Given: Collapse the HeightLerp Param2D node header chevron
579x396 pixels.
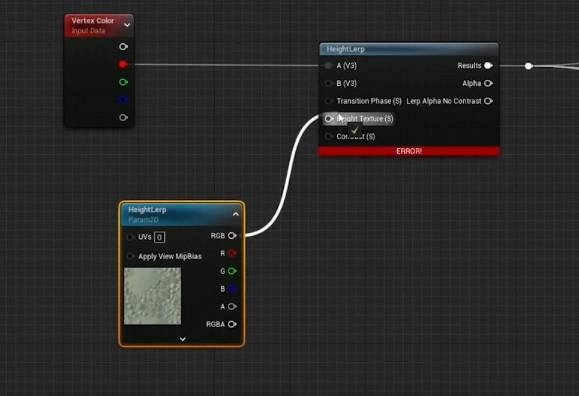Looking at the screenshot, I should tap(236, 214).
